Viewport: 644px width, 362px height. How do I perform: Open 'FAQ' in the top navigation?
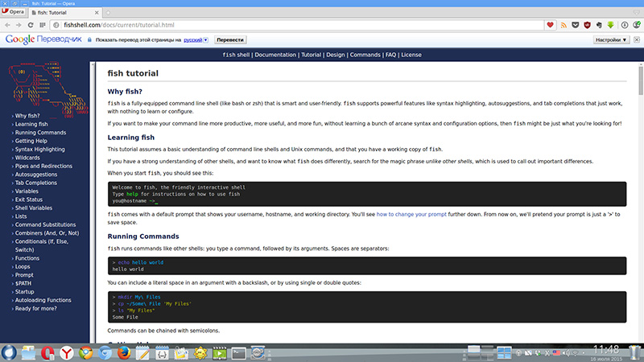390,55
